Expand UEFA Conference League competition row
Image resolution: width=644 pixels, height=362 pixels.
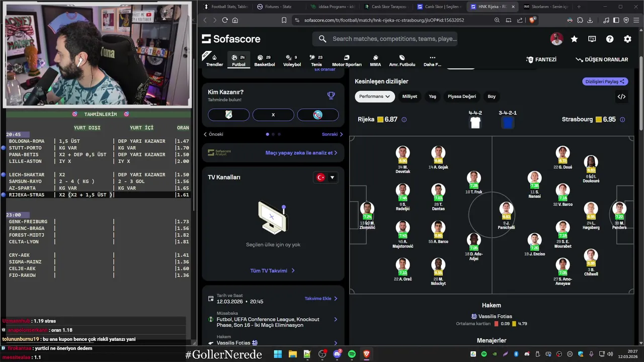coord(273,319)
